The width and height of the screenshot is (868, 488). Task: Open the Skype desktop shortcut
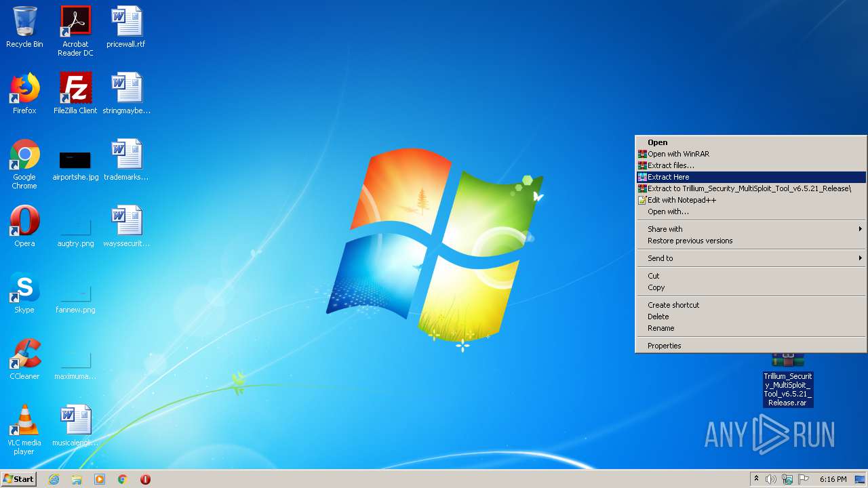(x=24, y=293)
